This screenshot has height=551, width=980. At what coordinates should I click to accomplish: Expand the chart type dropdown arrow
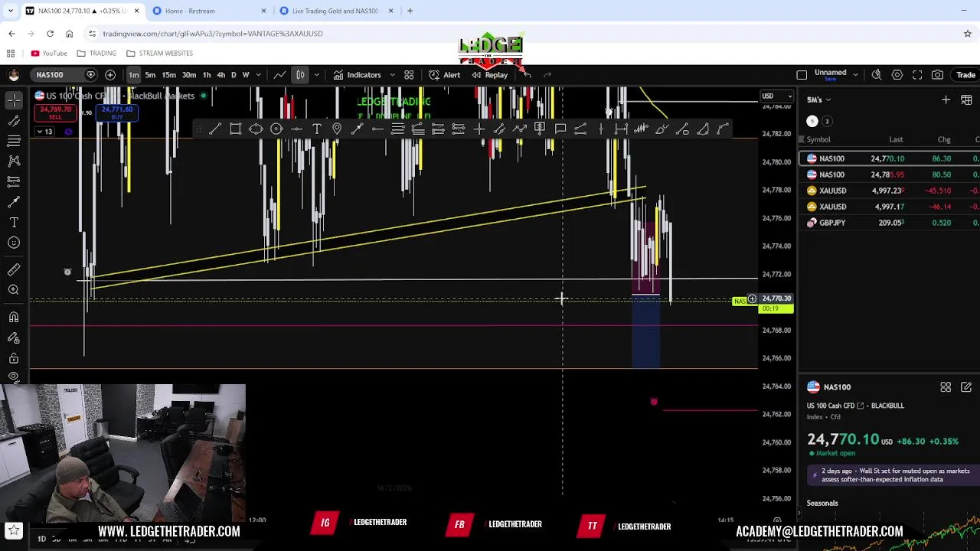click(316, 75)
